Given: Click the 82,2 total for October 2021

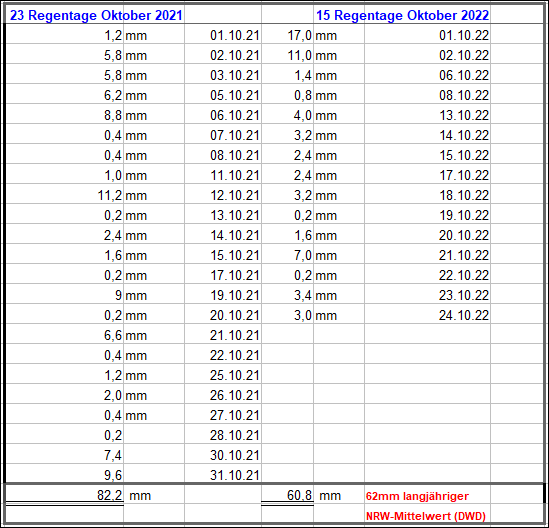Looking at the screenshot, I should (x=110, y=495).
